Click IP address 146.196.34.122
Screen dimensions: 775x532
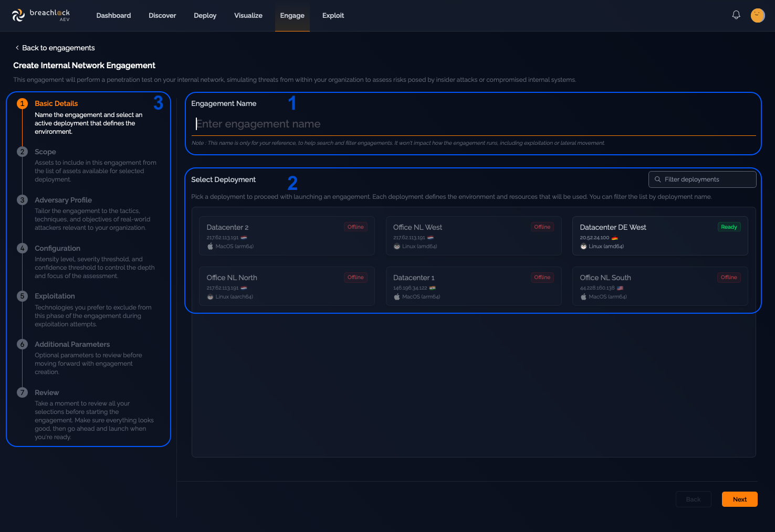point(410,288)
